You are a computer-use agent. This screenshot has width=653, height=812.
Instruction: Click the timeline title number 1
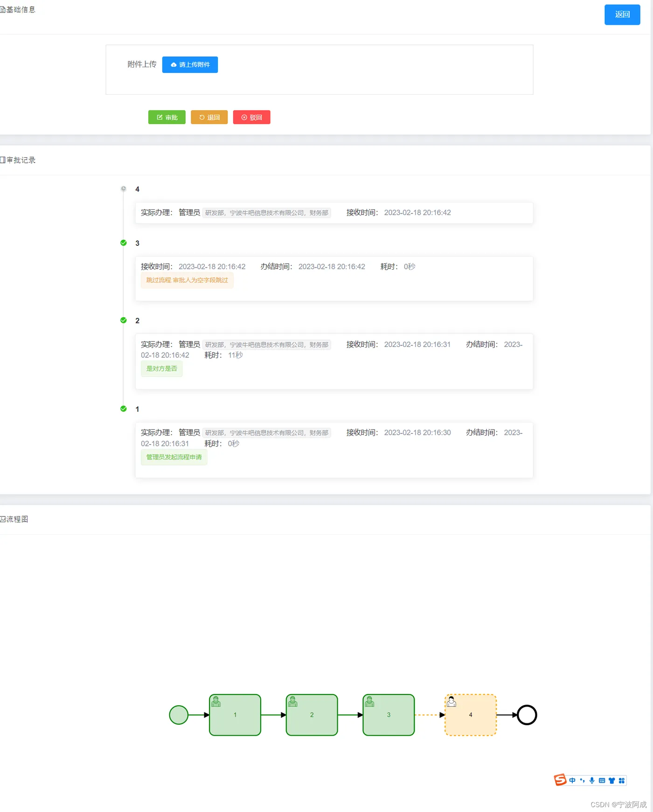tap(137, 409)
